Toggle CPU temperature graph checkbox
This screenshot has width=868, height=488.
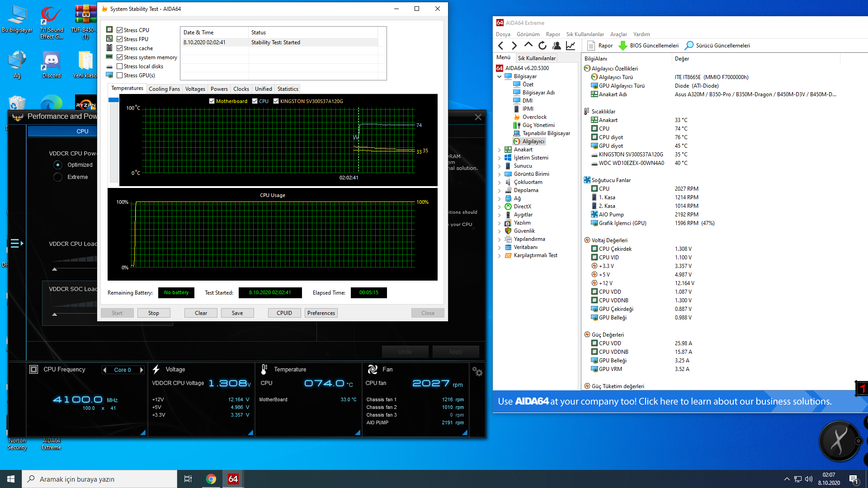pos(255,101)
